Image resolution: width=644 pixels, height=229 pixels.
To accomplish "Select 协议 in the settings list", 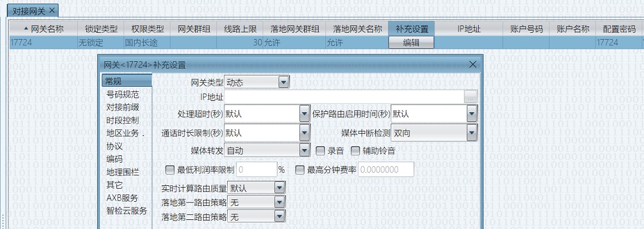I will (x=114, y=146).
